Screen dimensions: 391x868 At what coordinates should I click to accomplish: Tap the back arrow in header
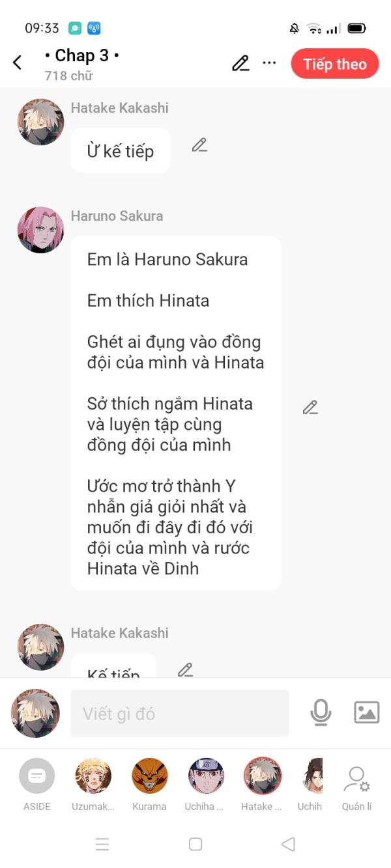click(x=18, y=63)
